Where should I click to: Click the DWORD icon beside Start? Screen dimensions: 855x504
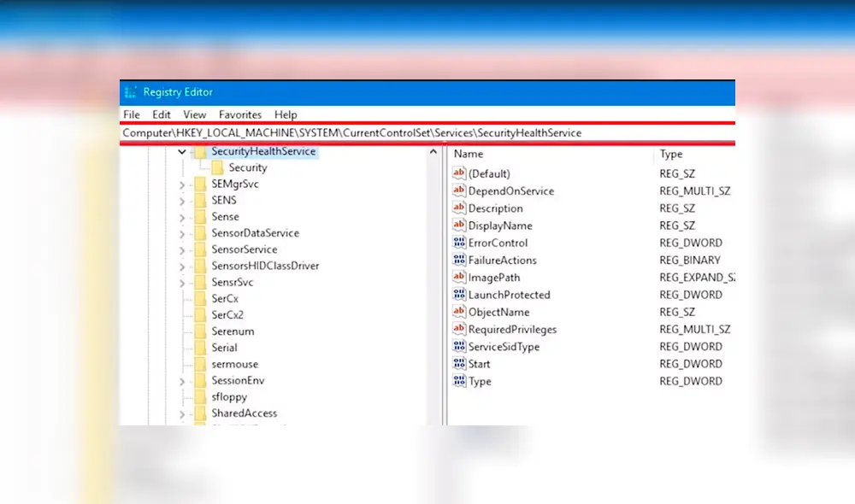(459, 364)
